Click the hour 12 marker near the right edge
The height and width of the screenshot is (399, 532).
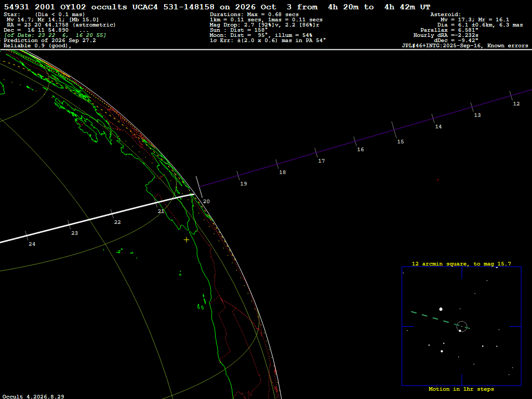pyautogui.click(x=516, y=104)
